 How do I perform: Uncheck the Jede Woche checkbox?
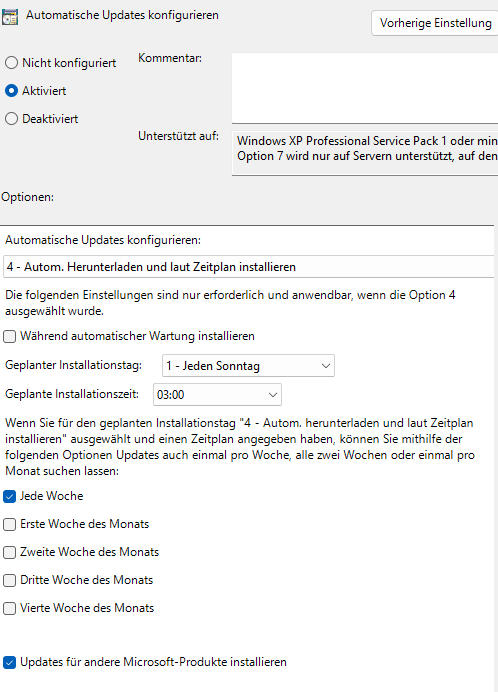(10, 496)
